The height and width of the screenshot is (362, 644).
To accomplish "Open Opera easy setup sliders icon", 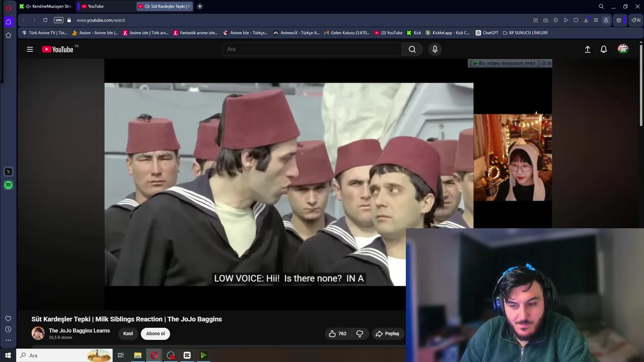I will 596,20.
